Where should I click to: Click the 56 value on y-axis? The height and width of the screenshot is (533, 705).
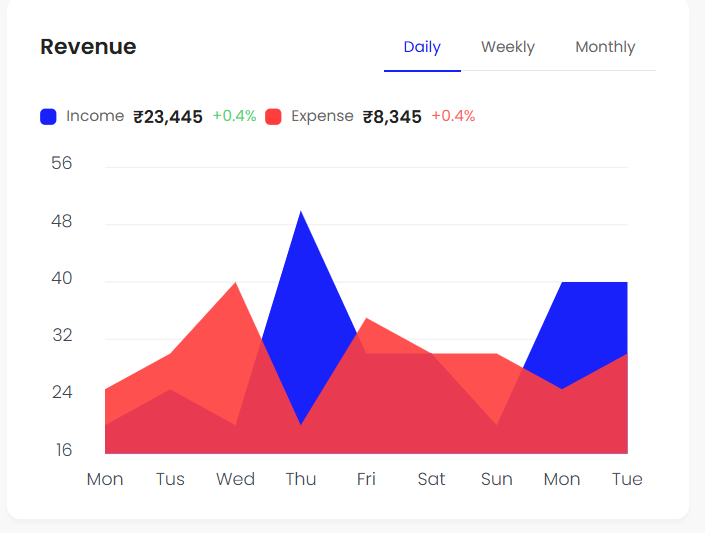click(x=62, y=164)
